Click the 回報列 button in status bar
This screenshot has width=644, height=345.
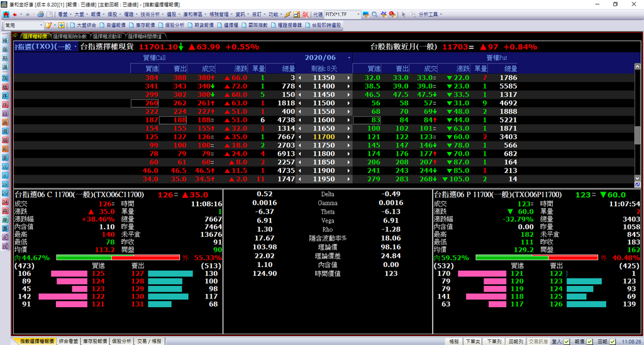point(516,341)
